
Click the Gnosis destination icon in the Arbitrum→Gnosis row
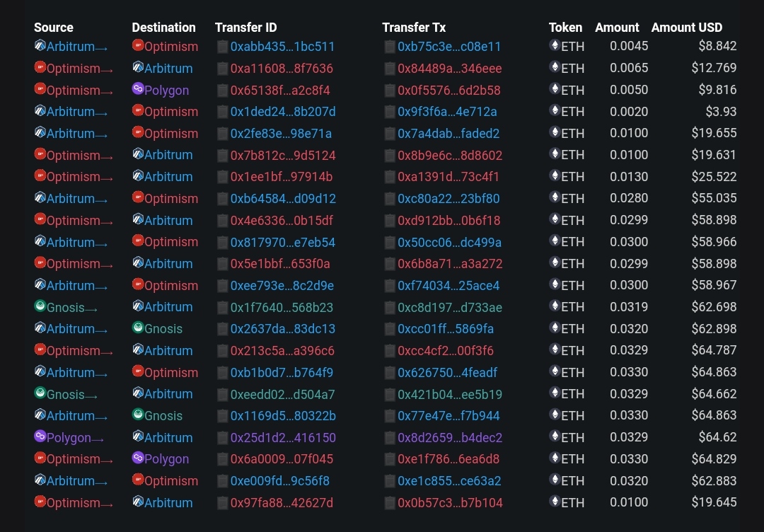click(139, 329)
